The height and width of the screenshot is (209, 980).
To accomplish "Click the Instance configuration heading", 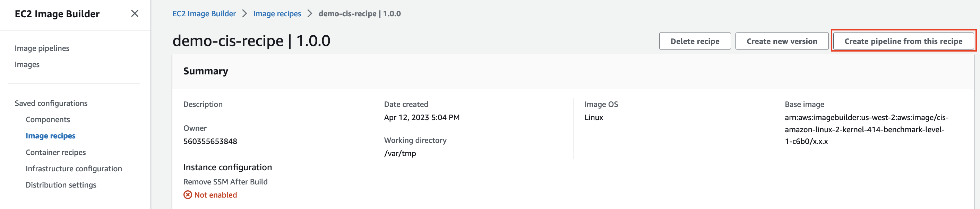I will coord(227,167).
